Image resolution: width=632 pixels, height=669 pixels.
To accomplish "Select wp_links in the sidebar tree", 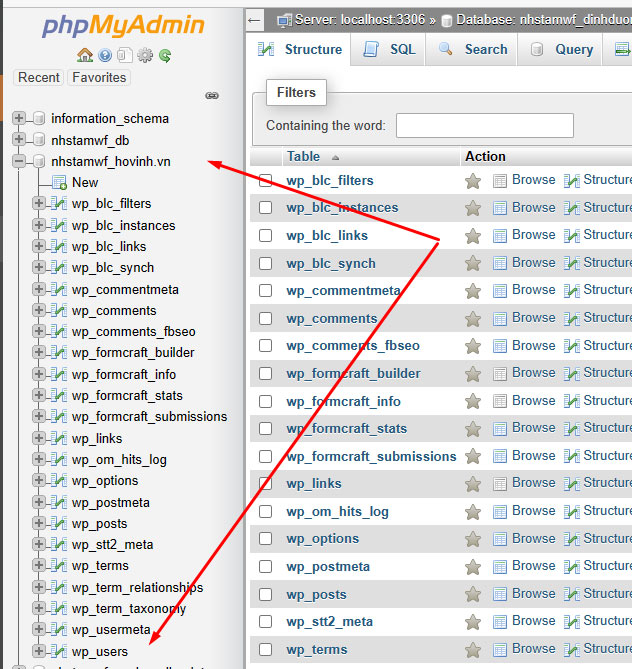I will (97, 439).
